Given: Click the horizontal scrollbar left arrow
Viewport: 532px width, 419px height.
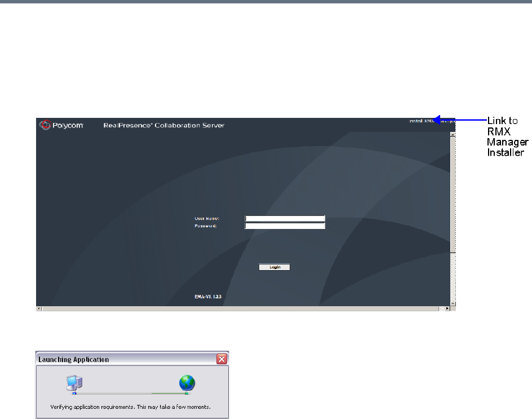Looking at the screenshot, I should tap(39, 308).
